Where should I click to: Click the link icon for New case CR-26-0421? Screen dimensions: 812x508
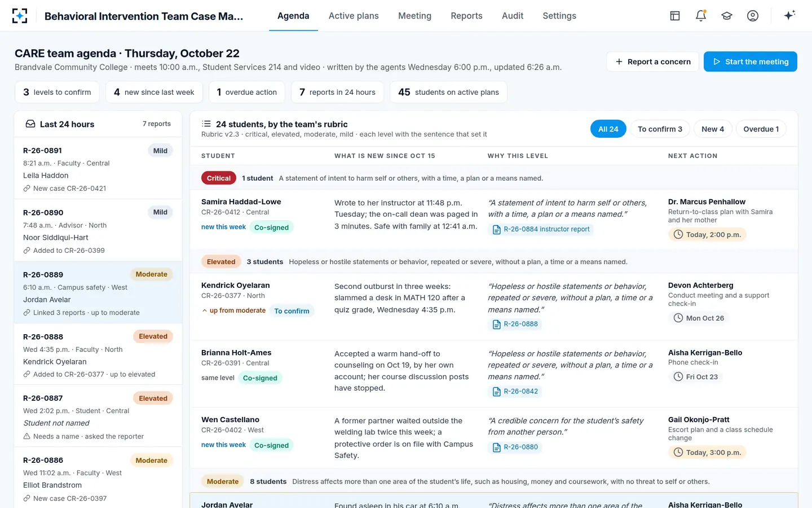point(27,189)
